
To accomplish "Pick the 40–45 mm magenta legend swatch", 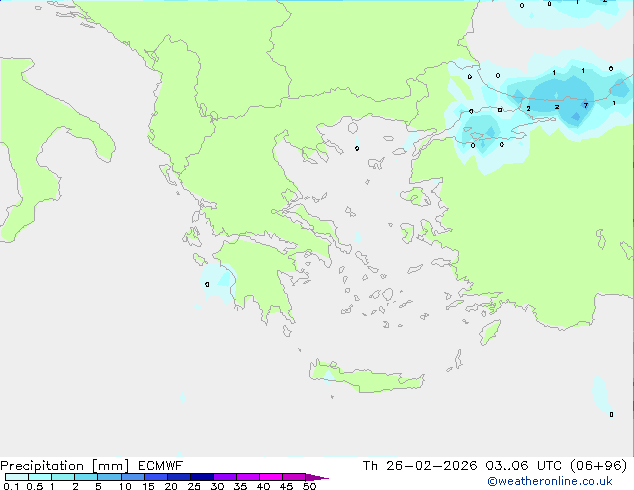I will pyautogui.click(x=271, y=477).
